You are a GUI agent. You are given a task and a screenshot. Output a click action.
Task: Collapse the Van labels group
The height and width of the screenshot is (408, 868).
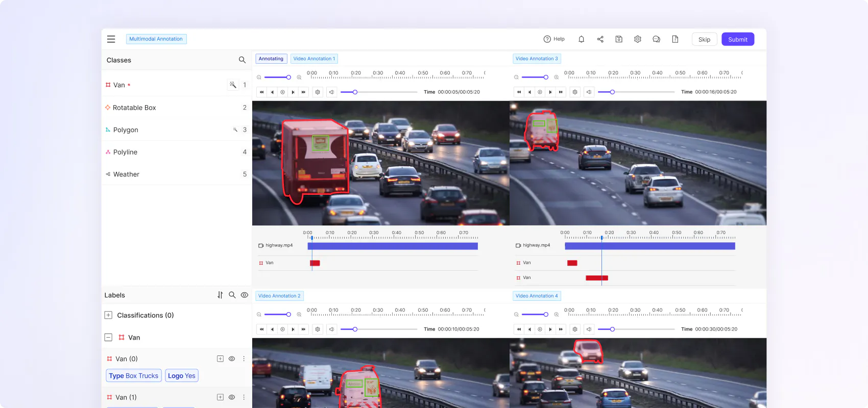tap(108, 338)
